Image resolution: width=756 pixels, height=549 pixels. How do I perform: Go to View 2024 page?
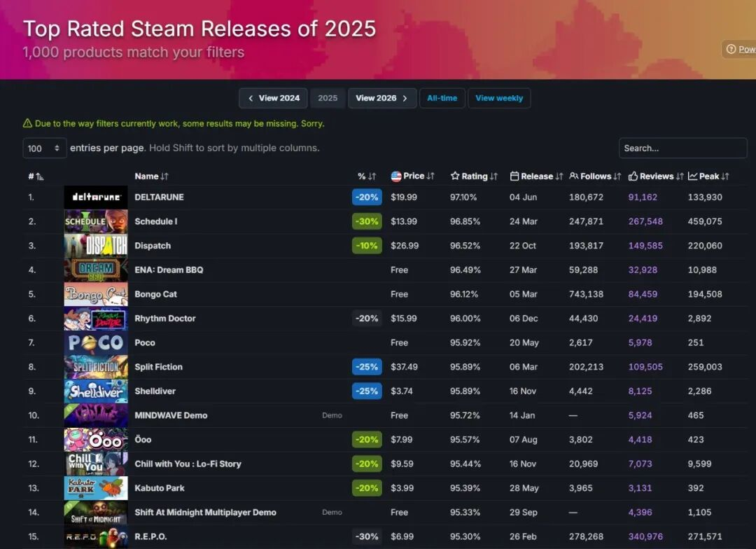pos(273,98)
